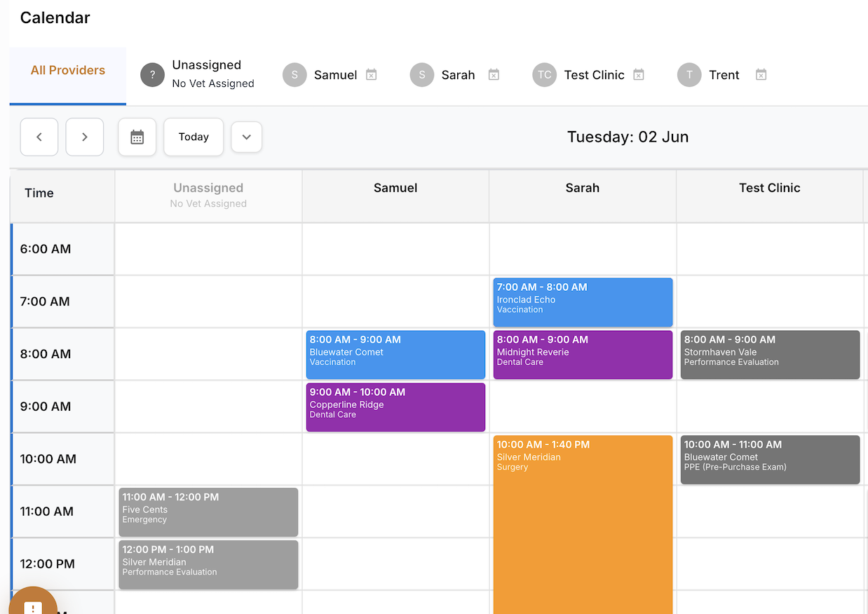Click the Calendar page heading
This screenshot has height=614, width=868.
55,18
